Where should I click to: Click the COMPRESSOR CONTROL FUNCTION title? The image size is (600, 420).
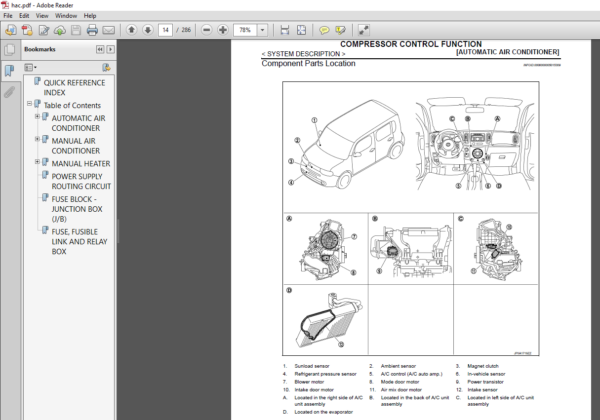(411, 44)
